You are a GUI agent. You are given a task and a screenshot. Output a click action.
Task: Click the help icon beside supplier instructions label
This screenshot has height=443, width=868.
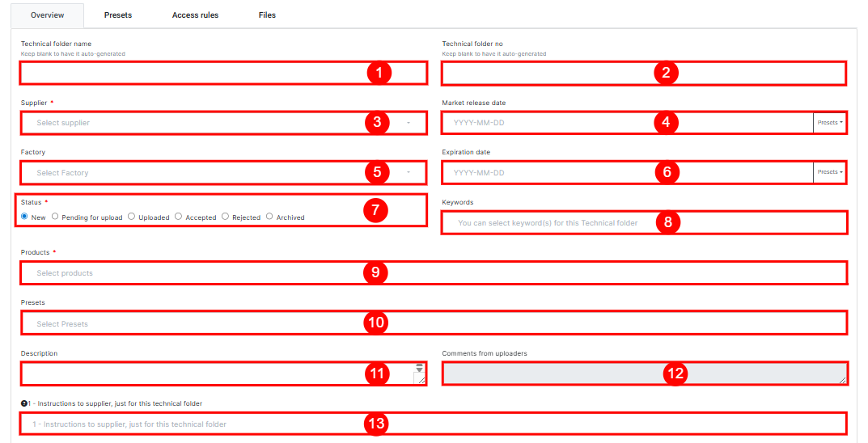click(24, 403)
